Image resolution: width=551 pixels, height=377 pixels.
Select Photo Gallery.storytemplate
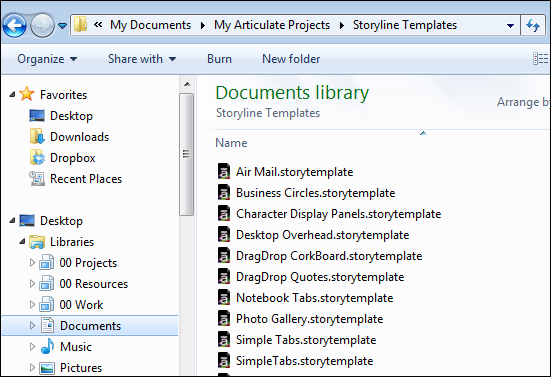point(310,319)
